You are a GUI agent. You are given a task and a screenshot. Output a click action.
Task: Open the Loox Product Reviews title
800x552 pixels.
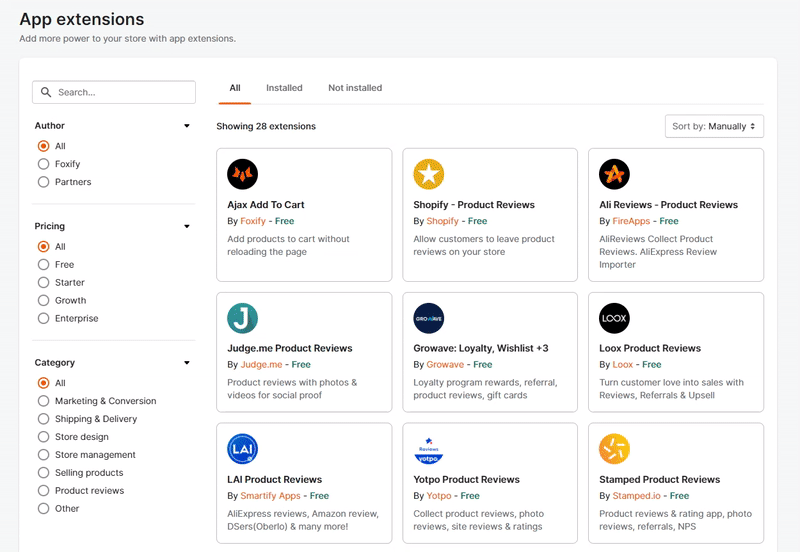650,348
